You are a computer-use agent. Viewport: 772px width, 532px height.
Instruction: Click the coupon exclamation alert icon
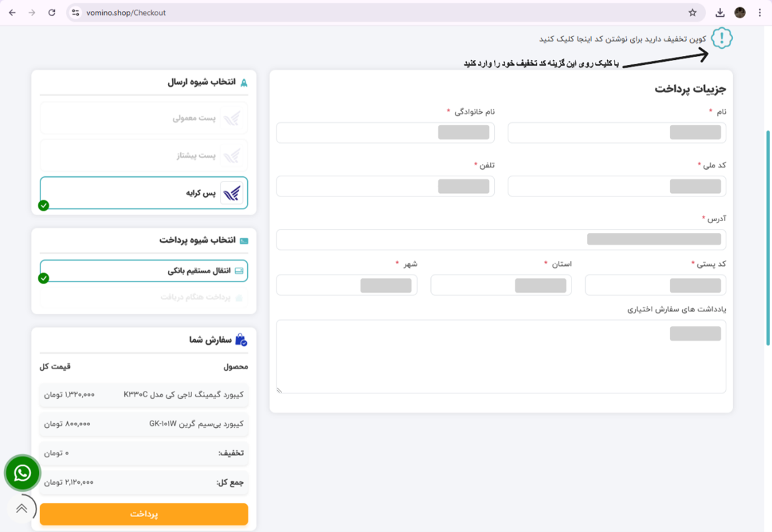coord(721,38)
